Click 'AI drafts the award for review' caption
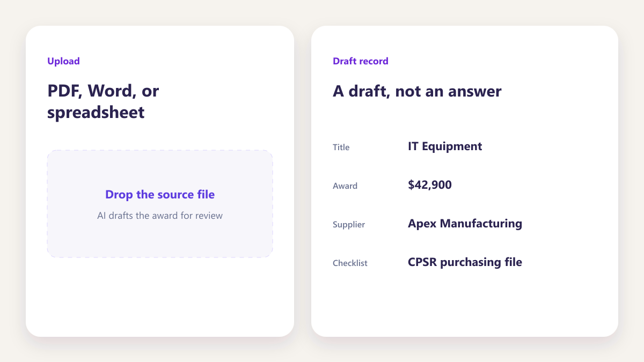This screenshot has width=644, height=362. pos(160,216)
